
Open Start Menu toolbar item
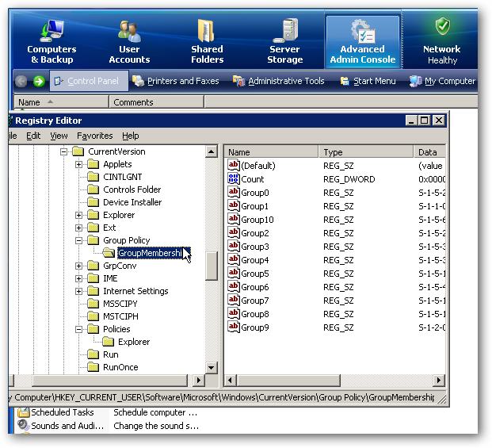[x=368, y=81]
